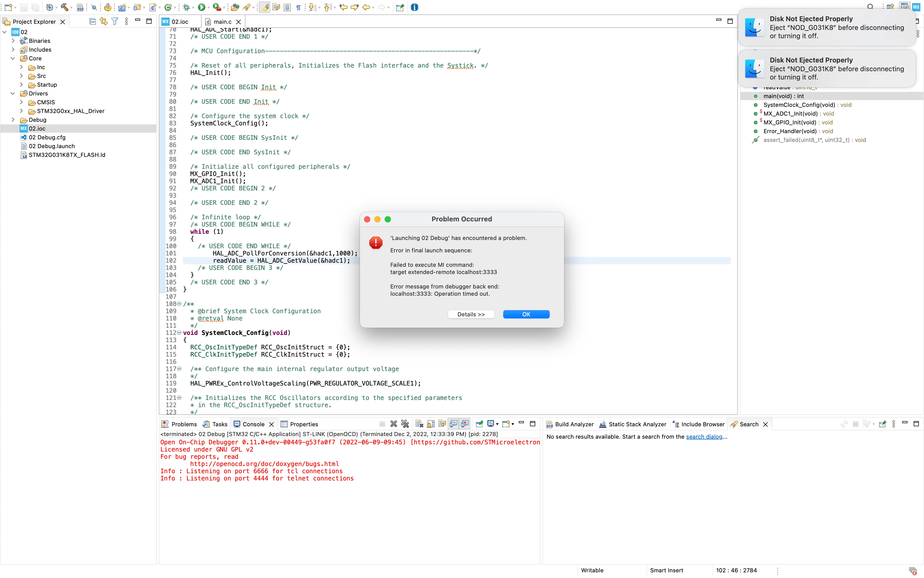Click the Details >> button
924x578 pixels.
(x=471, y=314)
